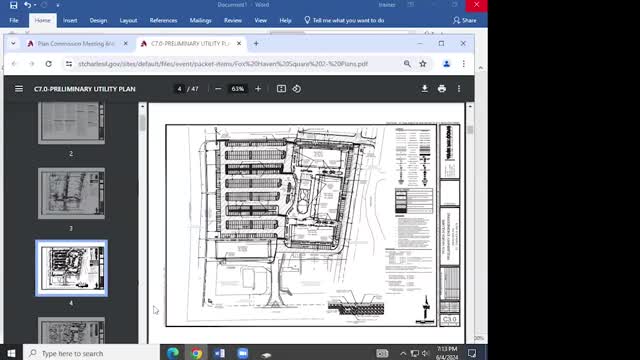Open the site information icon in address bar
This screenshot has height=360, width=640.
pyautogui.click(x=69, y=64)
